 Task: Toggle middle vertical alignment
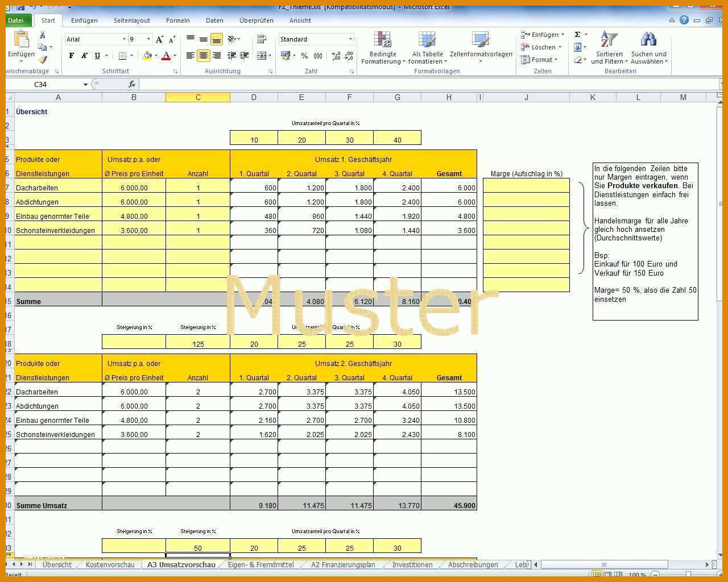(x=204, y=39)
